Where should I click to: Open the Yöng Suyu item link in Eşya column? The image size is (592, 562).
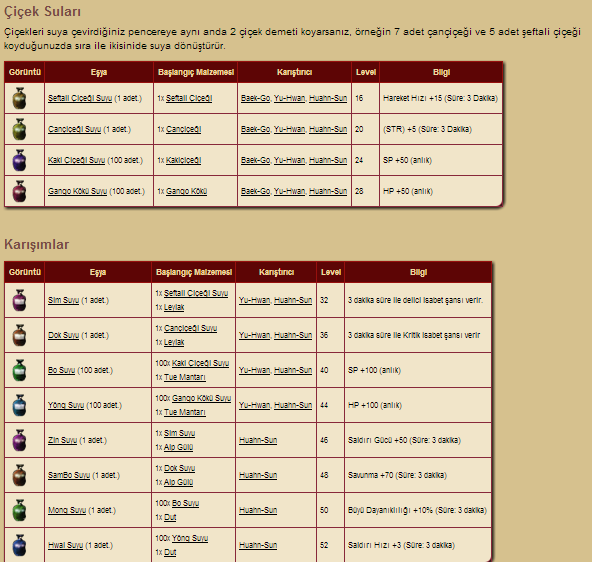(66, 405)
